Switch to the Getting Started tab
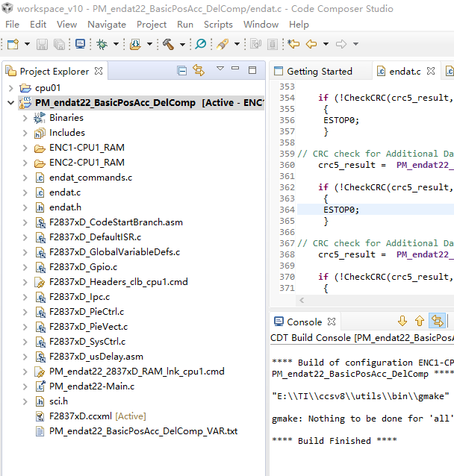Viewport: 454px width, 476px height. pos(319,72)
